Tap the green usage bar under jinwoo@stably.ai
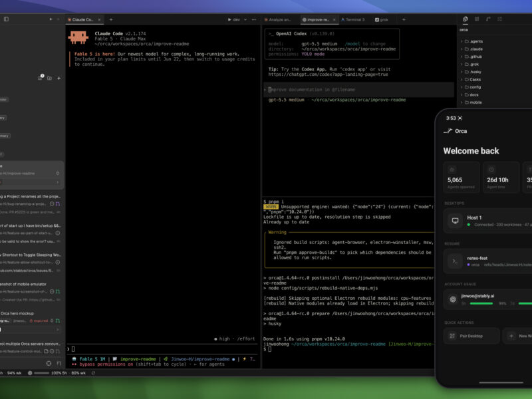The height and width of the screenshot is (399, 532). (x=481, y=303)
